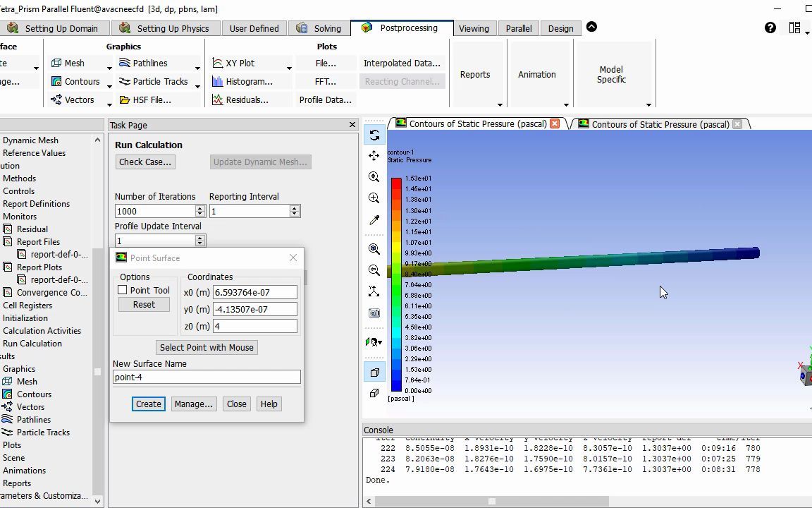Select the Rotate View tool beside the graphics window
The height and width of the screenshot is (508, 812).
(374, 134)
